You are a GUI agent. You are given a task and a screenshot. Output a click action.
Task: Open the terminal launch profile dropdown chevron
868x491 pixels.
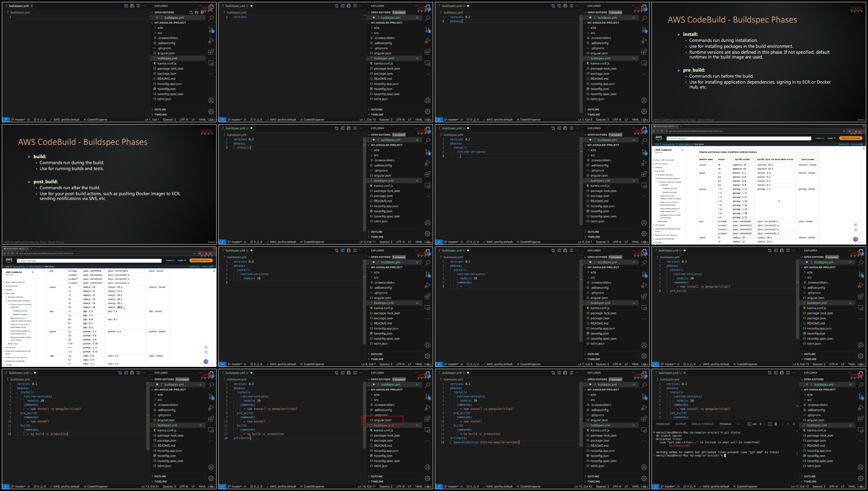(x=764, y=424)
